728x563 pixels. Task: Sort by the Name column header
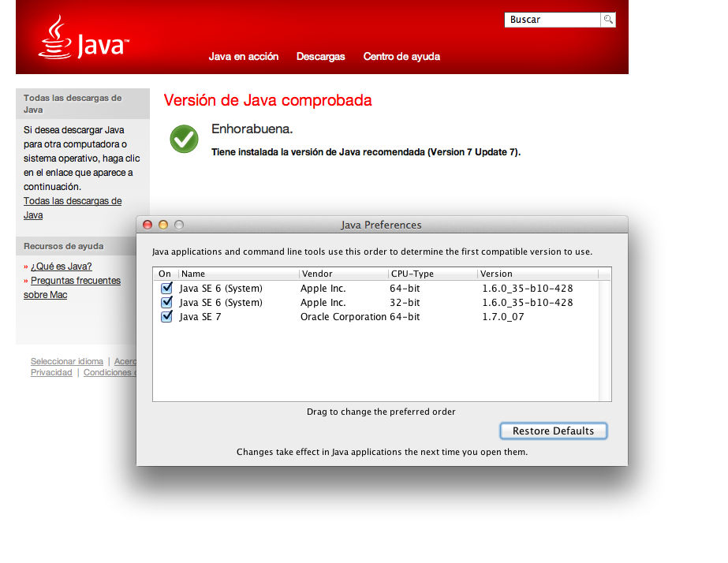pos(239,274)
